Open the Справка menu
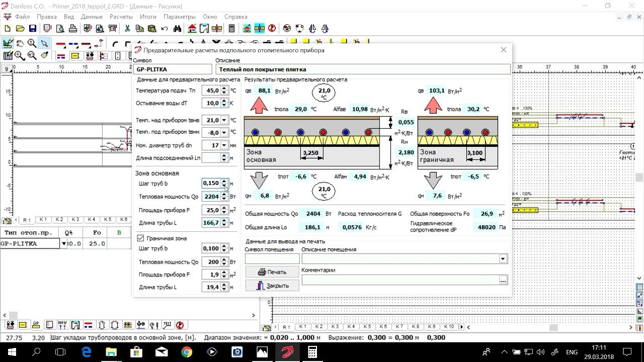Screen dimensions: 644x362 [235, 17]
